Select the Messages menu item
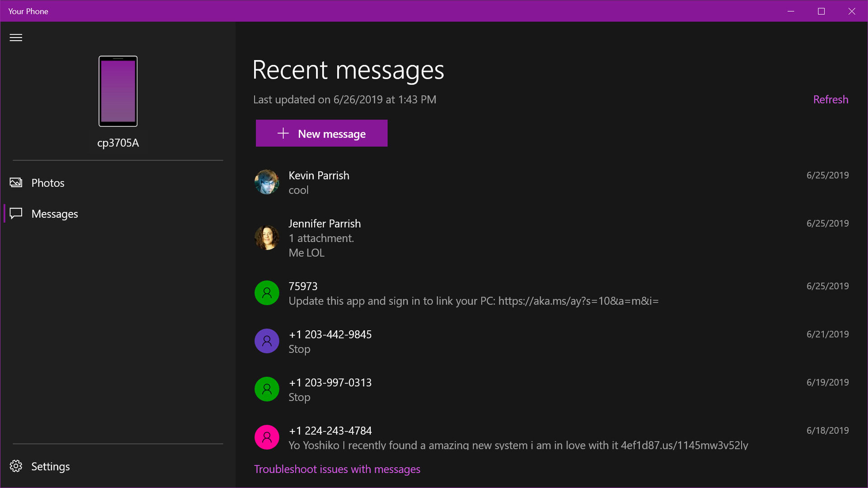The height and width of the screenshot is (488, 868). [55, 214]
